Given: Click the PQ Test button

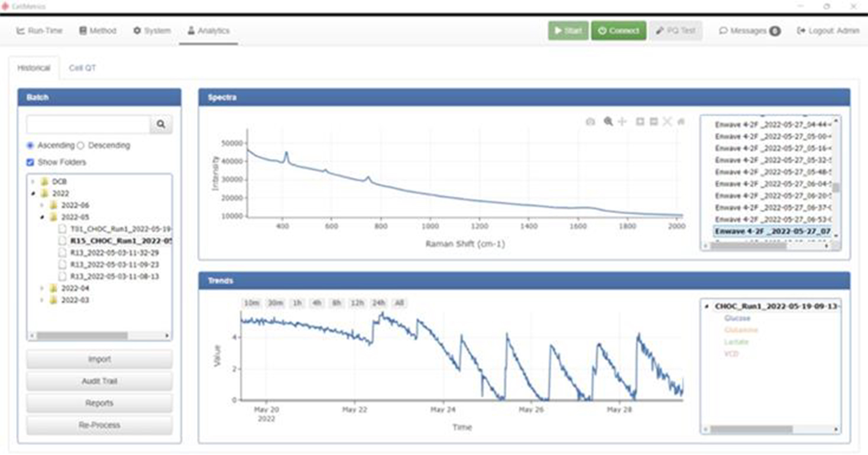Looking at the screenshot, I should click(x=676, y=31).
